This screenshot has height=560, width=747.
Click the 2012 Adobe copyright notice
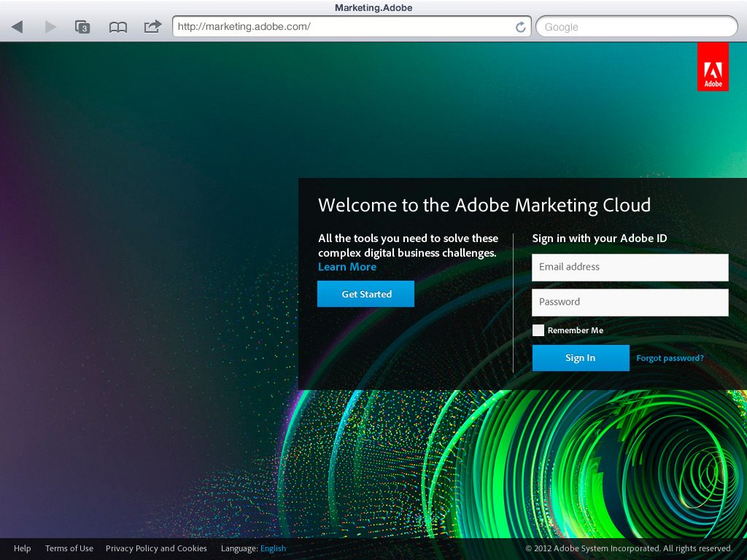point(628,548)
